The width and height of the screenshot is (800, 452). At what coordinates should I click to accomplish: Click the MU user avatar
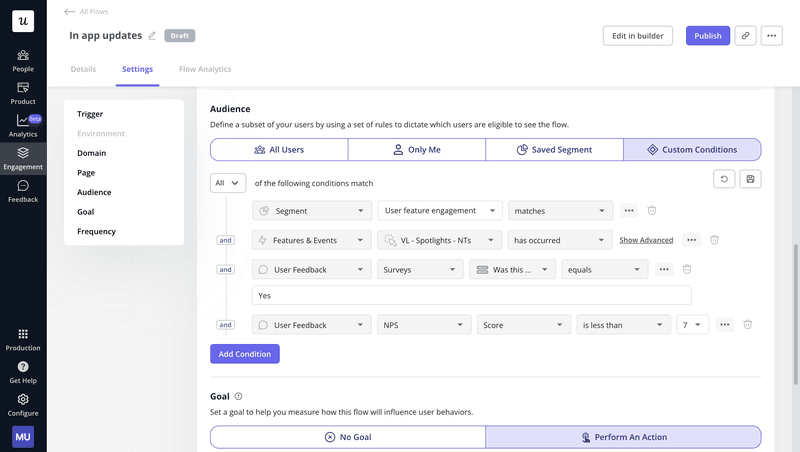click(x=23, y=437)
